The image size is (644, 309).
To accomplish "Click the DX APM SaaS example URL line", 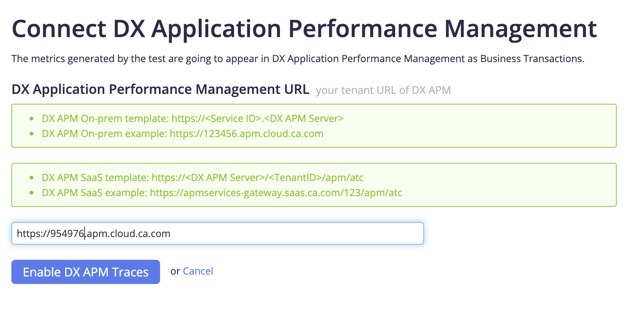I will 222,193.
